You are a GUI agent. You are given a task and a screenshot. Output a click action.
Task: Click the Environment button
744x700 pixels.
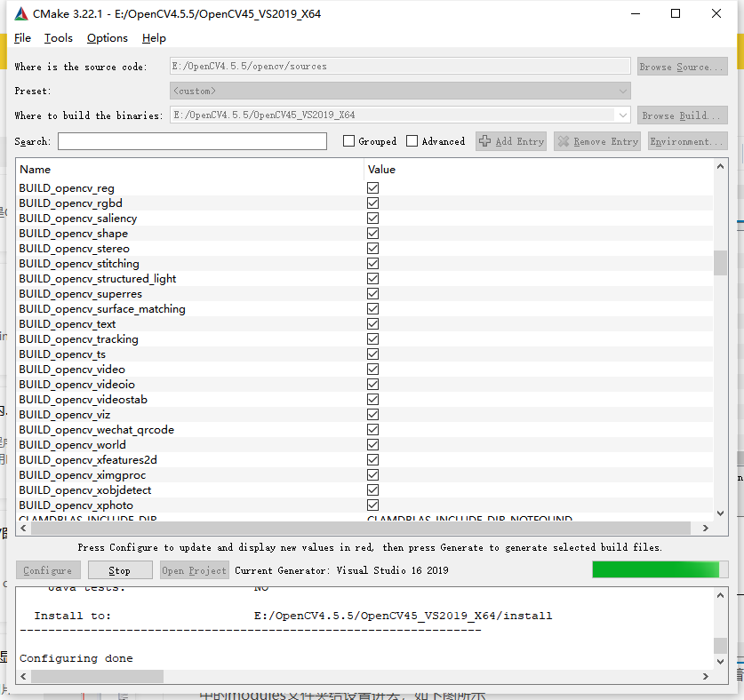pos(687,141)
